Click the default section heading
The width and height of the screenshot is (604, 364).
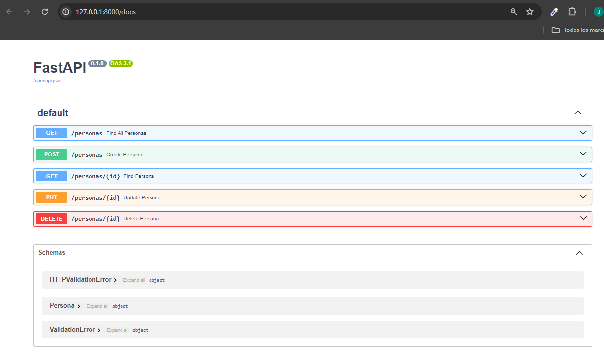(x=53, y=113)
